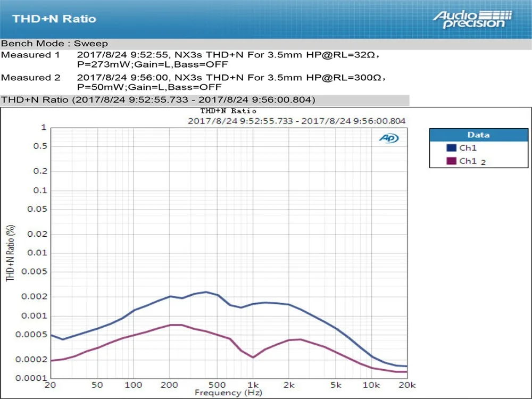Click the THD+N Ratio time range section header

pos(205,100)
